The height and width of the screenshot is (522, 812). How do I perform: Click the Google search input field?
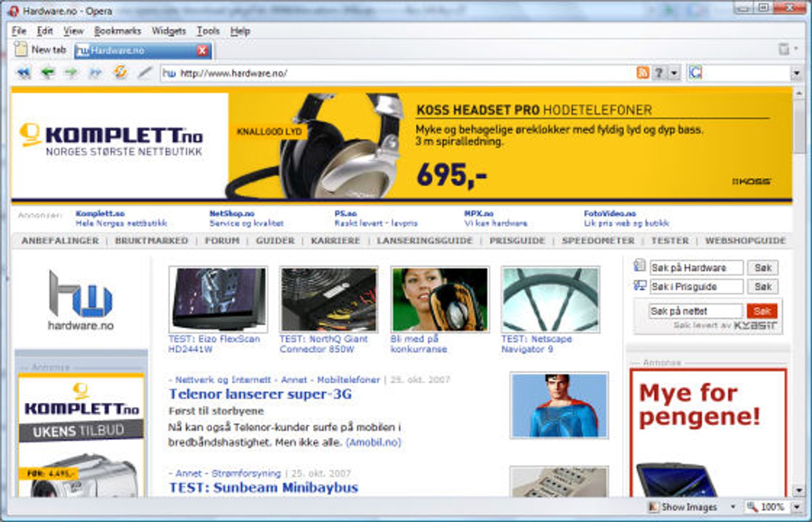click(x=746, y=73)
